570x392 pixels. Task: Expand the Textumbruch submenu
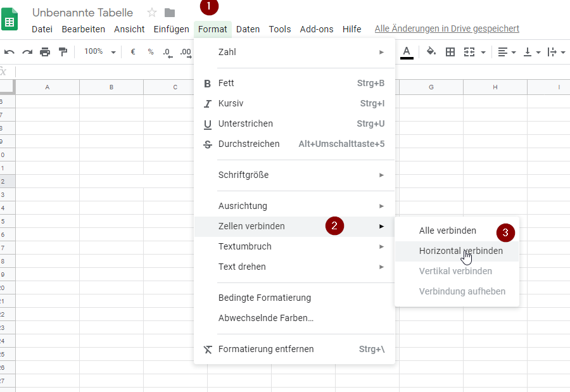point(294,246)
